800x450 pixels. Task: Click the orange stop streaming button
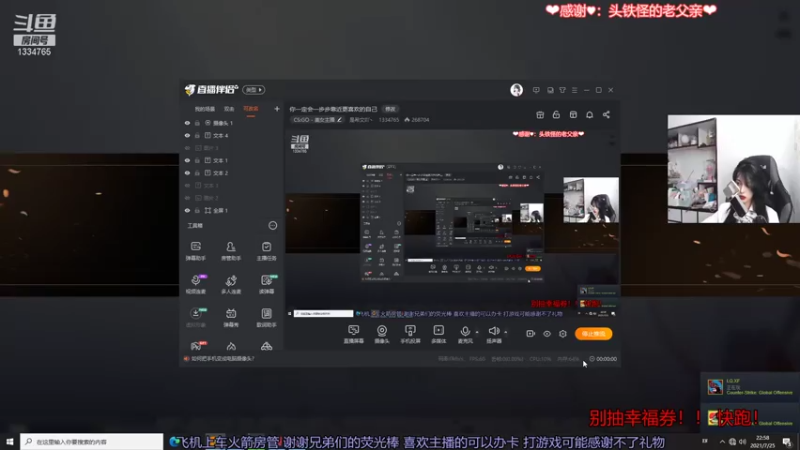(x=593, y=334)
